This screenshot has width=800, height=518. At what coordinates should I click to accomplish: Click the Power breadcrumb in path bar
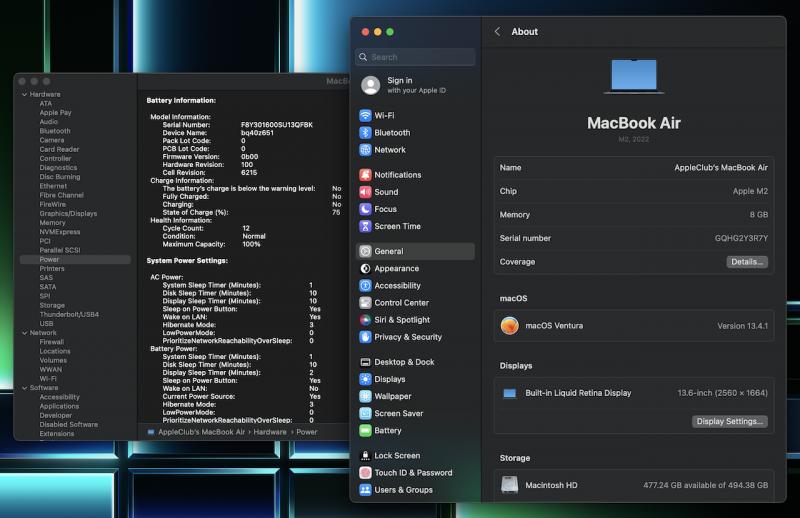coord(307,432)
